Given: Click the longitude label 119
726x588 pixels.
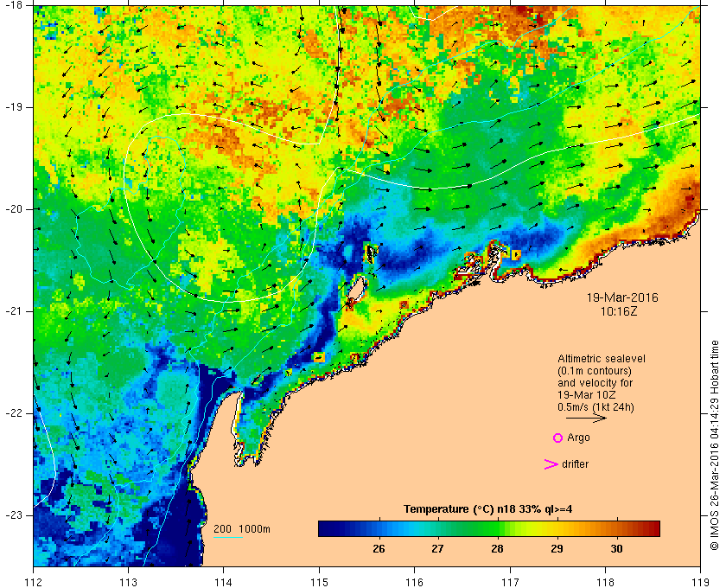Looking at the screenshot, I should click(x=700, y=582).
